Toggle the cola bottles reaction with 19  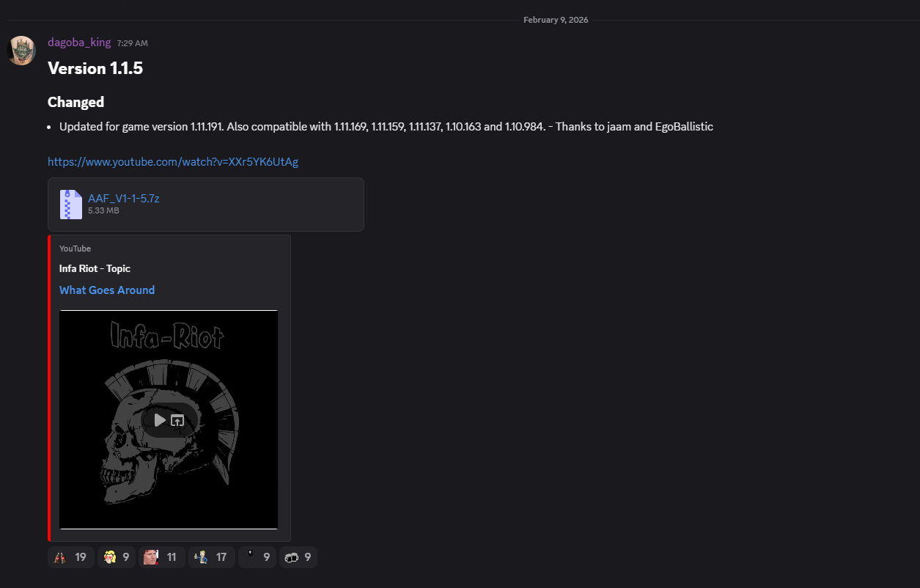[x=71, y=557]
